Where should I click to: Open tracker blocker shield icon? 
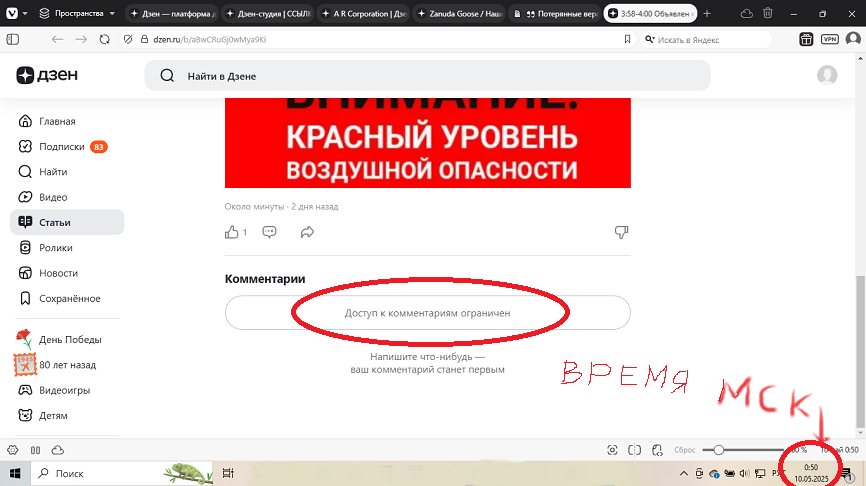coord(128,39)
